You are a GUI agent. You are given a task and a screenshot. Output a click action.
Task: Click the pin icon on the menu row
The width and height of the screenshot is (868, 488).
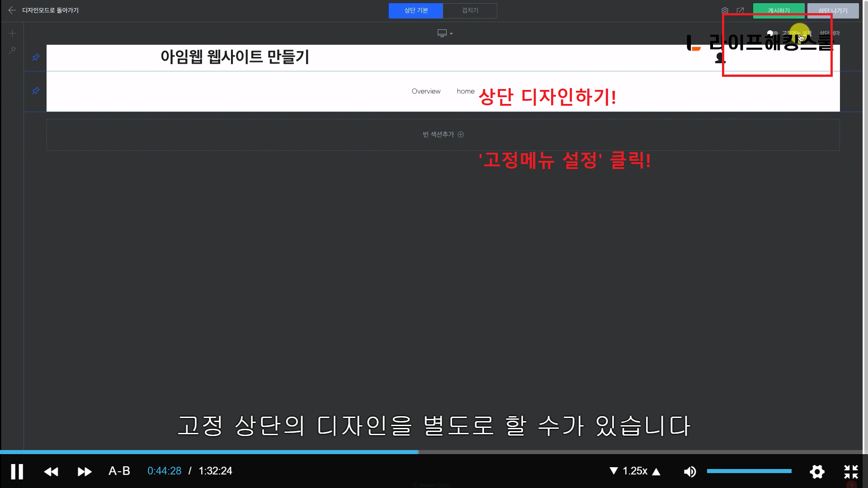click(x=36, y=91)
